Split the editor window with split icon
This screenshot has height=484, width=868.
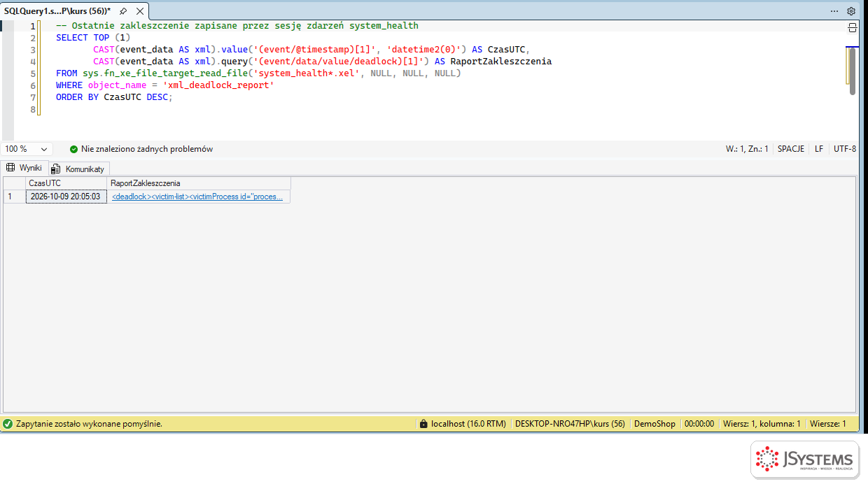pyautogui.click(x=852, y=27)
